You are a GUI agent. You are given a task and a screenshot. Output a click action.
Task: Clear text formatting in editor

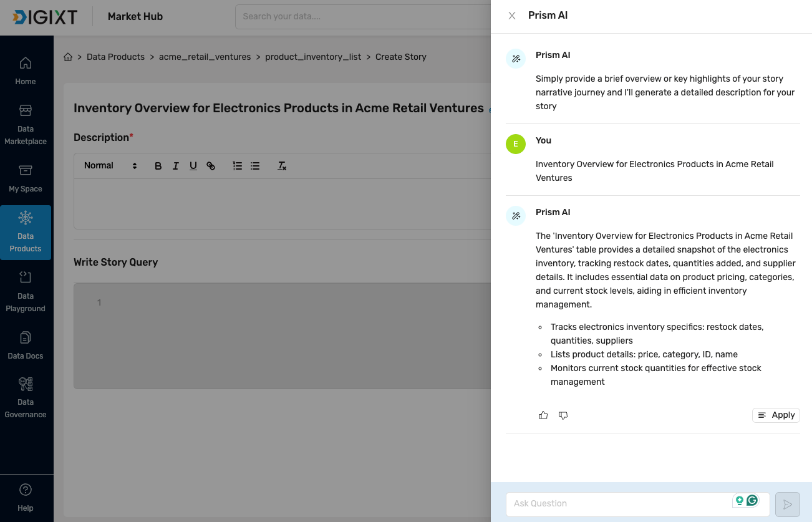pyautogui.click(x=282, y=166)
